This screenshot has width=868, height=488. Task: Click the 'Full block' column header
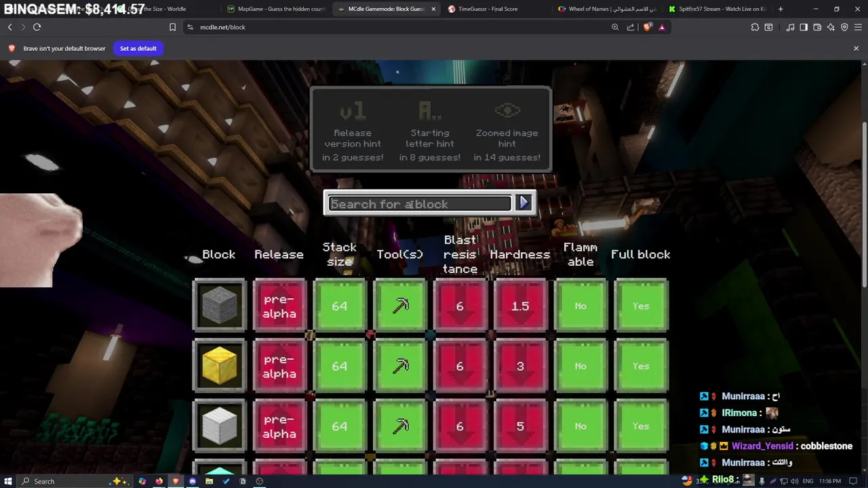tap(640, 254)
